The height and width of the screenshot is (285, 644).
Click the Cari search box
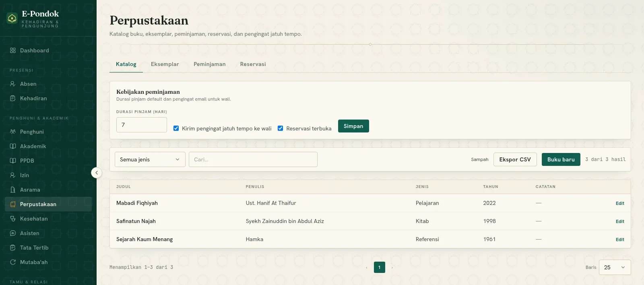click(253, 159)
